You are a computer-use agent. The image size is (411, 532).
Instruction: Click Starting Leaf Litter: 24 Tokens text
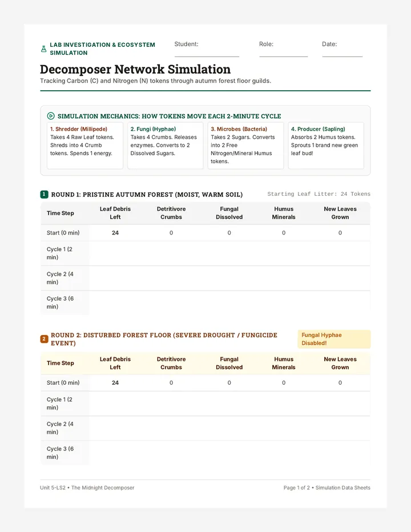(319, 194)
